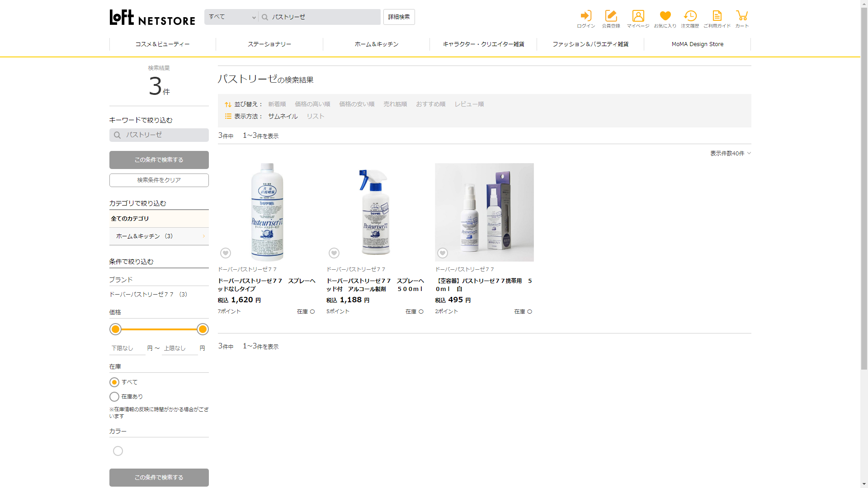868x488 pixels.
Task: Sort results by 価格の安い順
Action: point(357,104)
